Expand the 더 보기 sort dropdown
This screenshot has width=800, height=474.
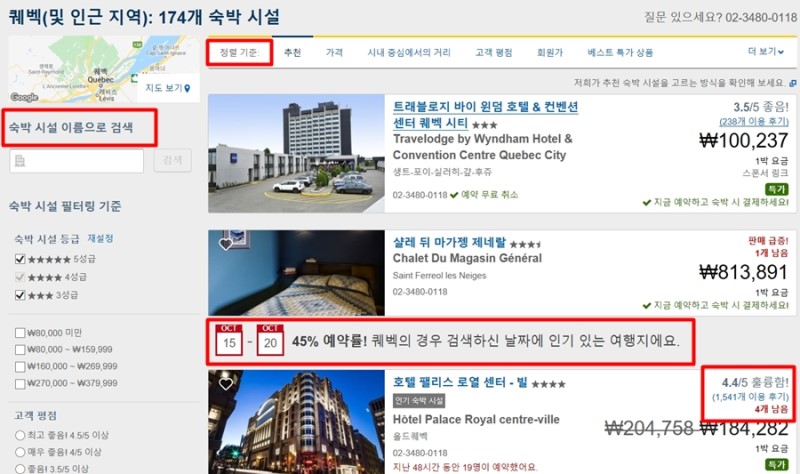(765, 52)
